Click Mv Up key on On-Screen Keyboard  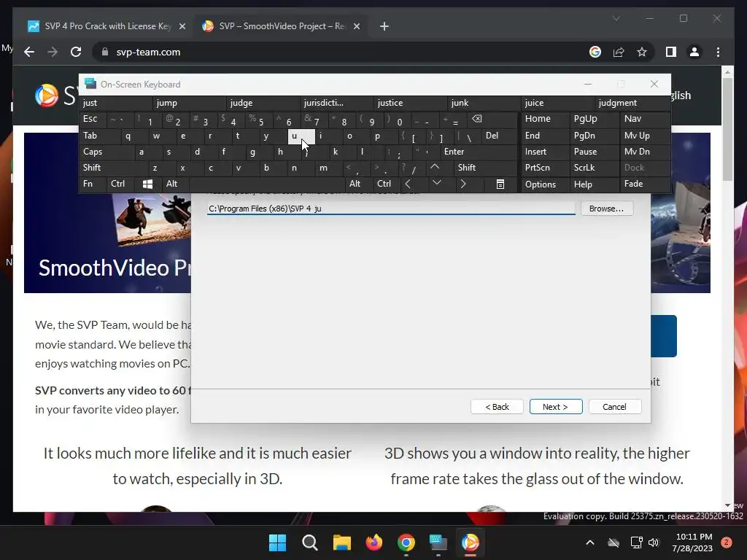tap(645, 136)
